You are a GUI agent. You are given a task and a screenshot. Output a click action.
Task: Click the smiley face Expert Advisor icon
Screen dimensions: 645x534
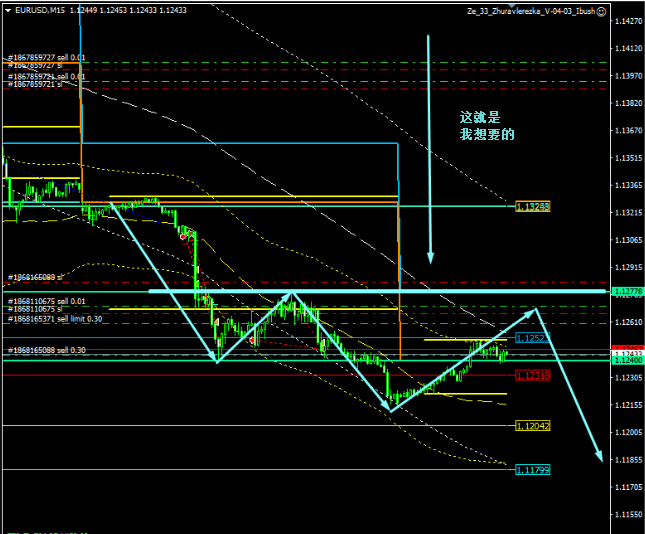(600, 11)
